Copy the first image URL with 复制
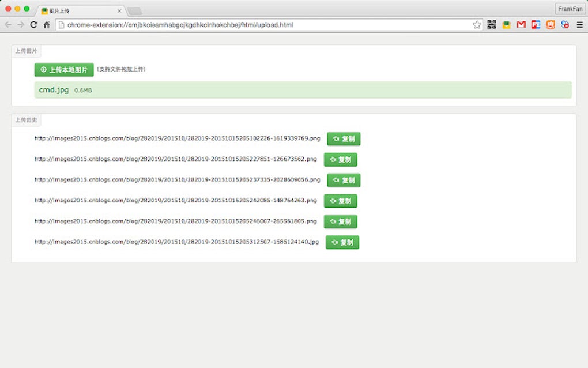The height and width of the screenshot is (368, 588). (343, 138)
